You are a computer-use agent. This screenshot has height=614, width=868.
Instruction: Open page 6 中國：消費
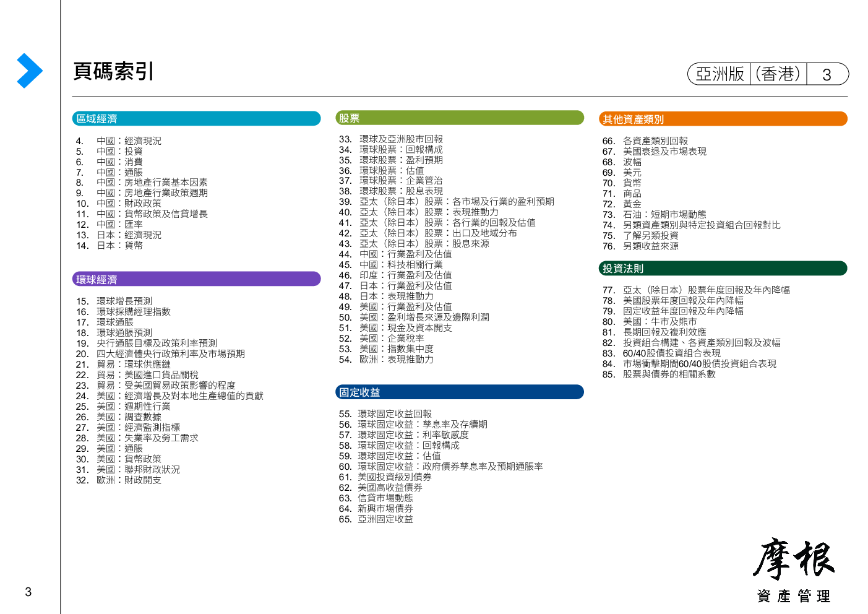(110, 162)
